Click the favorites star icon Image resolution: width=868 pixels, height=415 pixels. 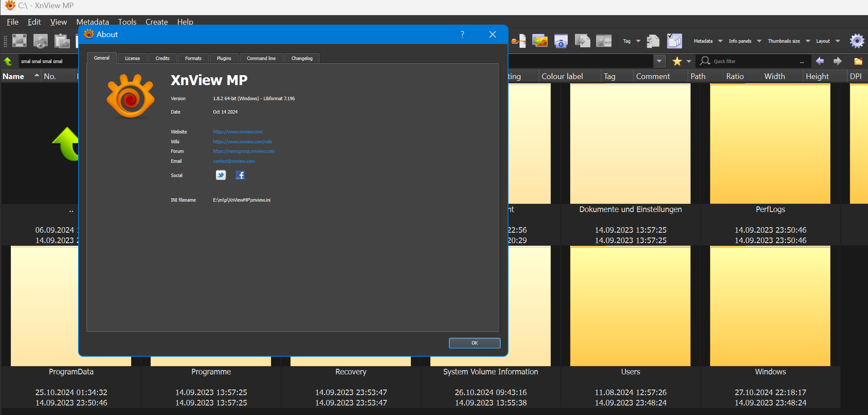click(677, 61)
